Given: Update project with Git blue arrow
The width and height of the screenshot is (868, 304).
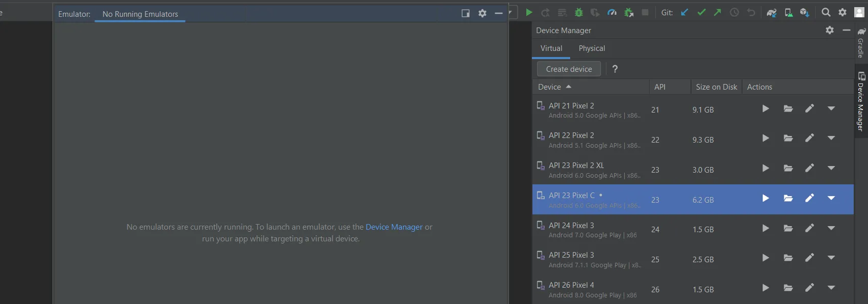Looking at the screenshot, I should 684,12.
